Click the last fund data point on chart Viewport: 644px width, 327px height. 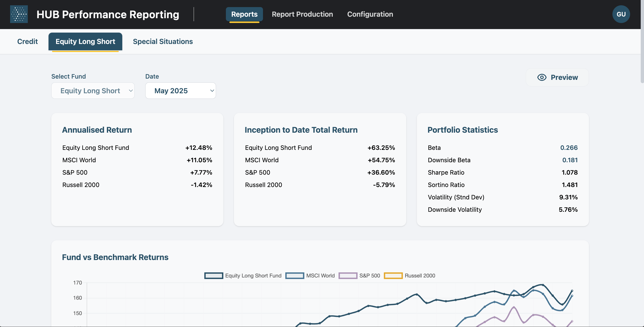572,291
